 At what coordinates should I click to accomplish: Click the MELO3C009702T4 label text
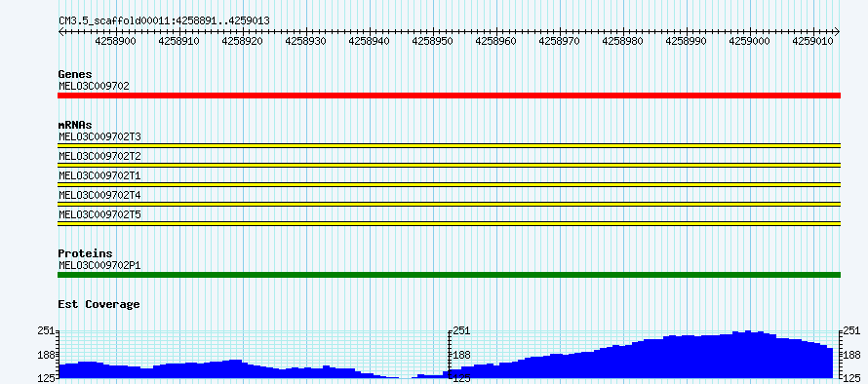point(99,195)
